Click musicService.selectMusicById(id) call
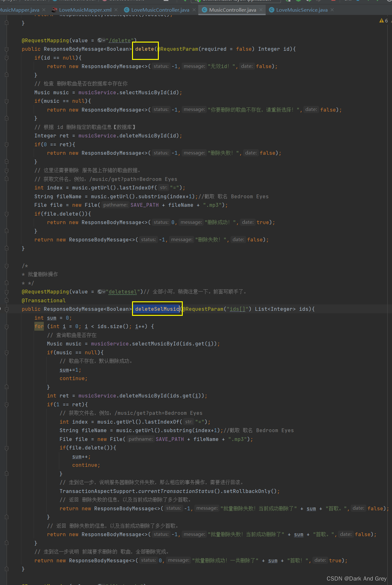This screenshot has height=585, width=392. (129, 93)
